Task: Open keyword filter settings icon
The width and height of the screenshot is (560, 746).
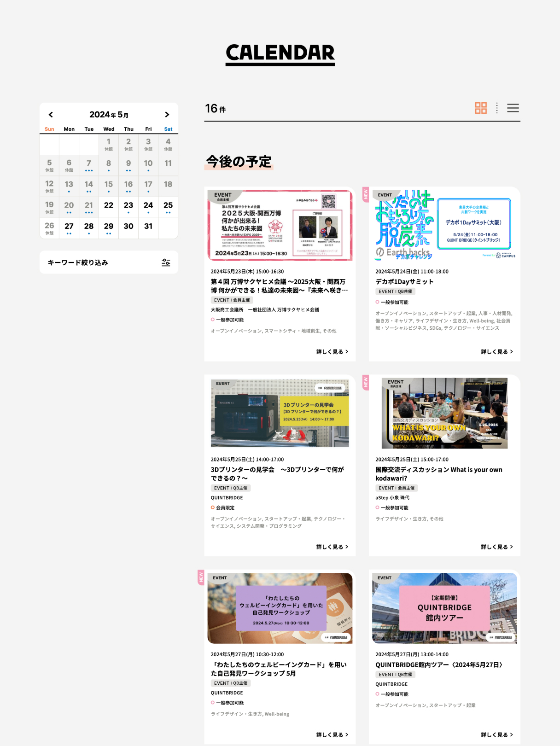Action: click(166, 262)
